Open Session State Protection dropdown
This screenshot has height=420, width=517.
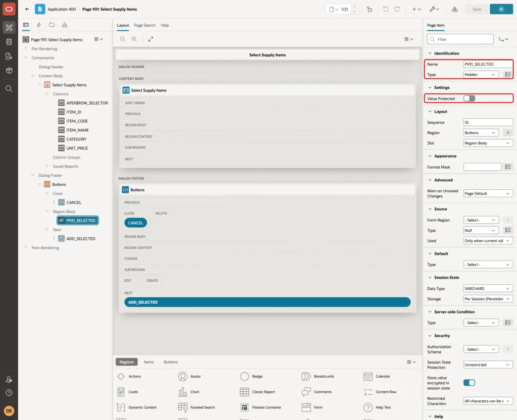[488, 365]
